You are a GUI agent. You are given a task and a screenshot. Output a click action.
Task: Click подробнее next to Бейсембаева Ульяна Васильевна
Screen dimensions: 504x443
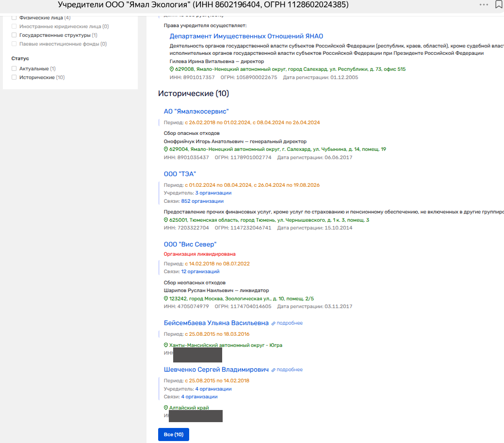click(290, 323)
